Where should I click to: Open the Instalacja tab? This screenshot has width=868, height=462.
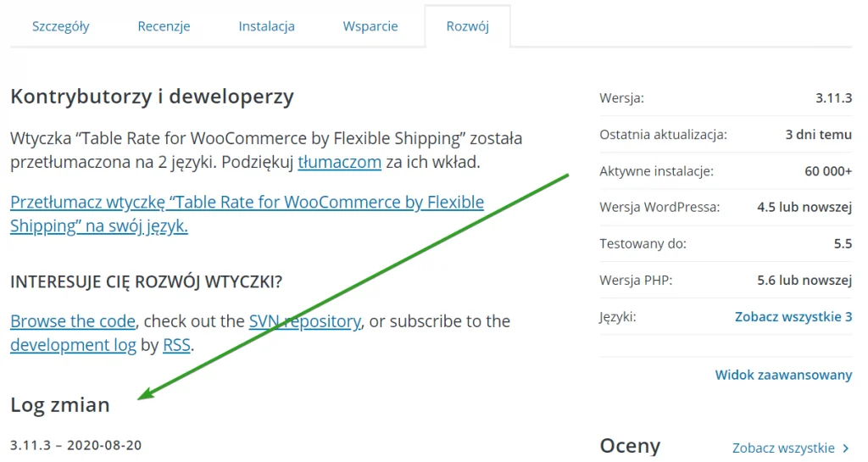[266, 26]
